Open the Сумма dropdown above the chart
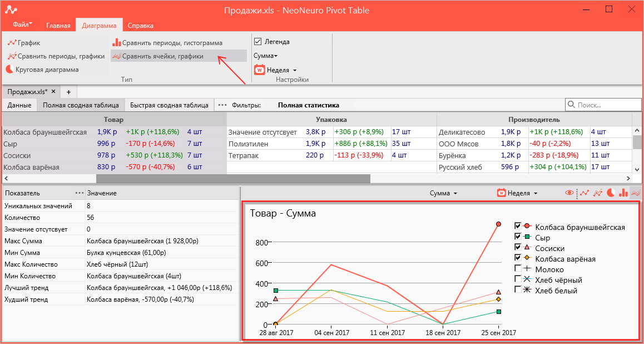This screenshot has height=344, width=644. coord(443,193)
